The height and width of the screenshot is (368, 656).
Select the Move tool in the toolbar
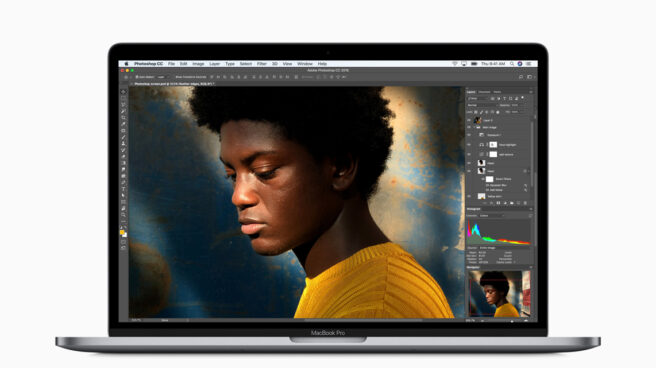coord(123,92)
